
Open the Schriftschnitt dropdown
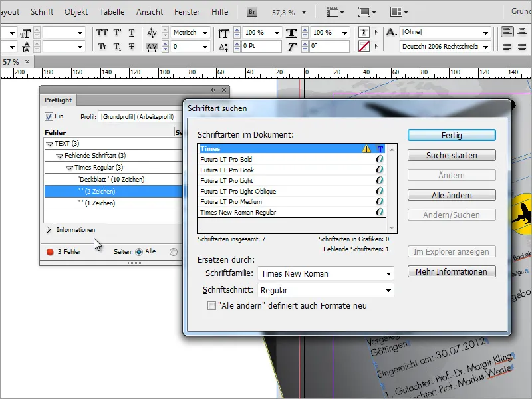pyautogui.click(x=388, y=291)
